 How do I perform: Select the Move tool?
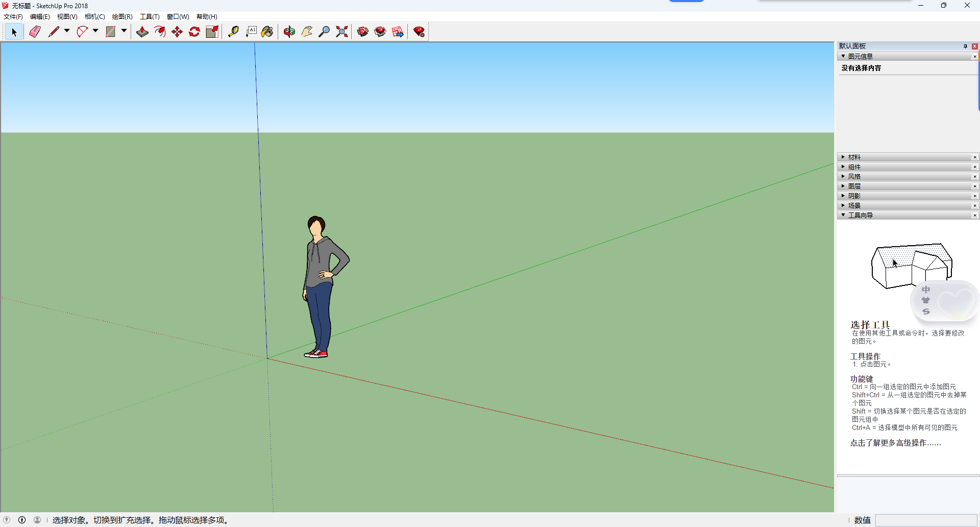click(x=177, y=32)
